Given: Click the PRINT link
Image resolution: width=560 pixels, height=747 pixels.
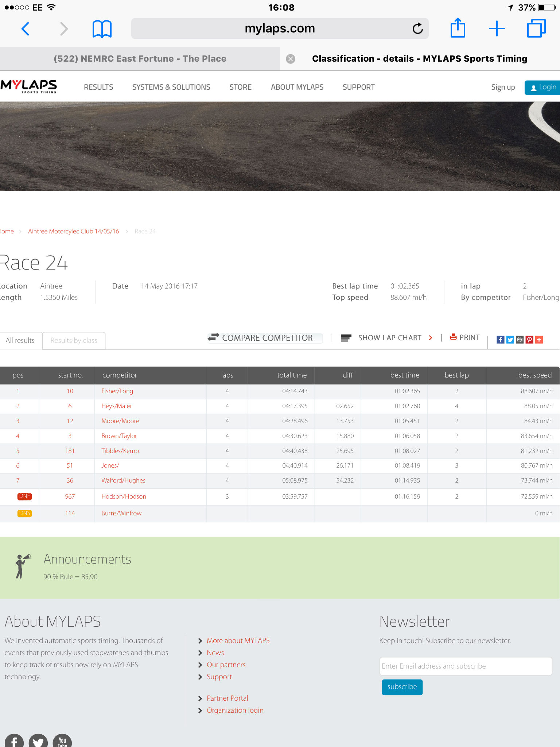Looking at the screenshot, I should (470, 337).
